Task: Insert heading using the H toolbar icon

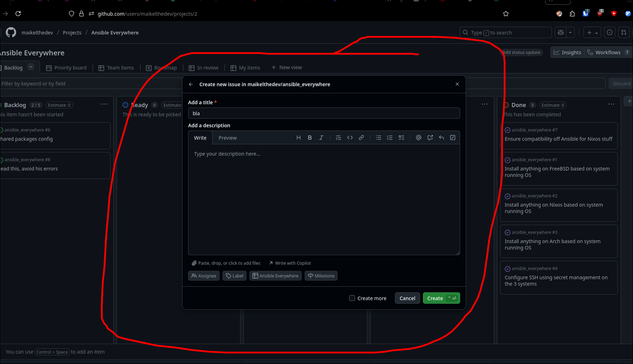Action: (x=298, y=138)
